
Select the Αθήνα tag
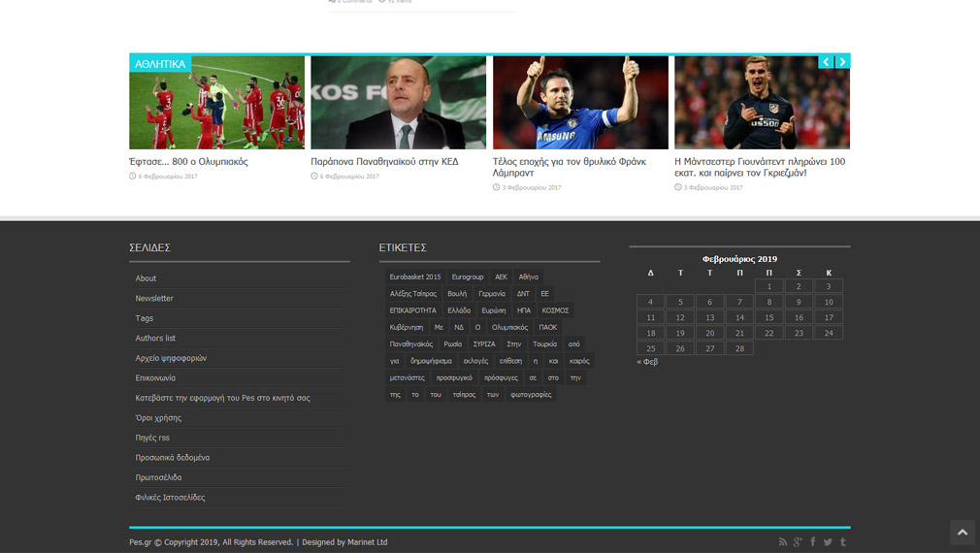pyautogui.click(x=528, y=276)
